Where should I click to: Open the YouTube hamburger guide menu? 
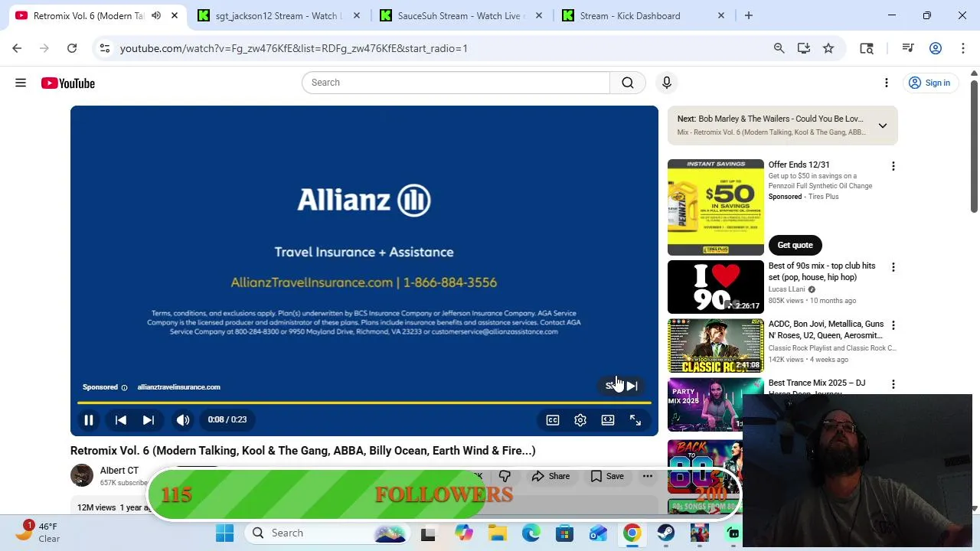[21, 83]
